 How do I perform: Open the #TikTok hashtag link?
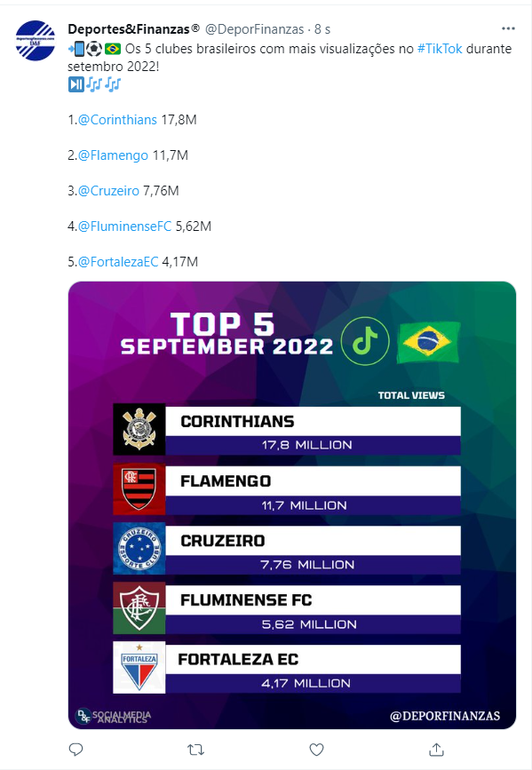440,49
